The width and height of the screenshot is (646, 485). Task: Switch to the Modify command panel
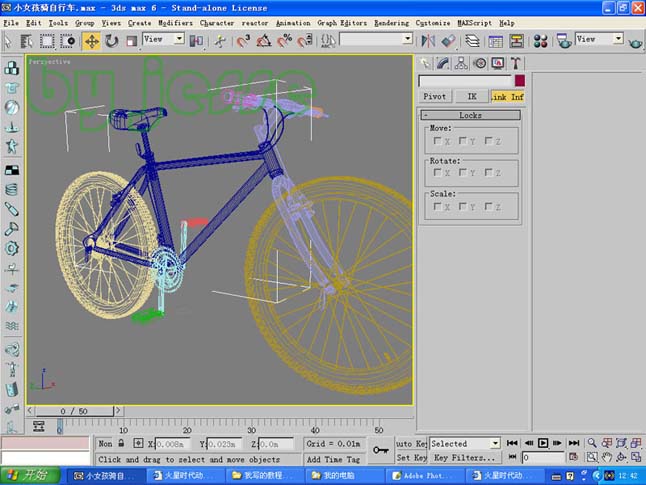[443, 63]
